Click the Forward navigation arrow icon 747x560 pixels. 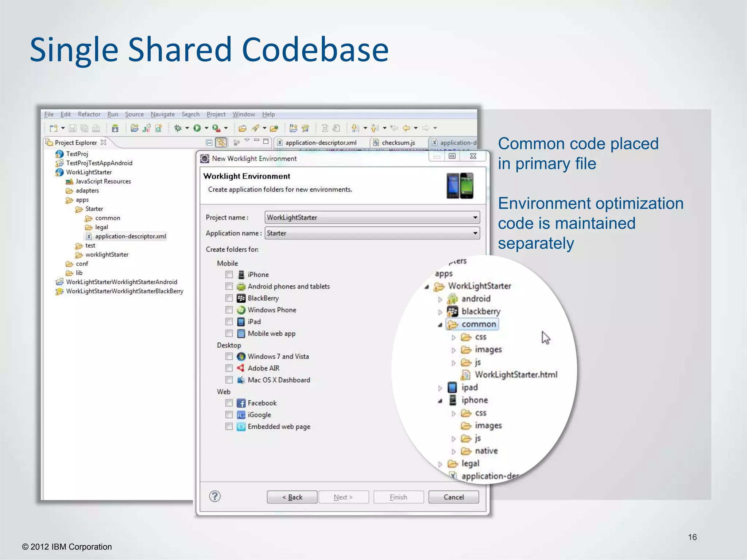[x=425, y=128]
